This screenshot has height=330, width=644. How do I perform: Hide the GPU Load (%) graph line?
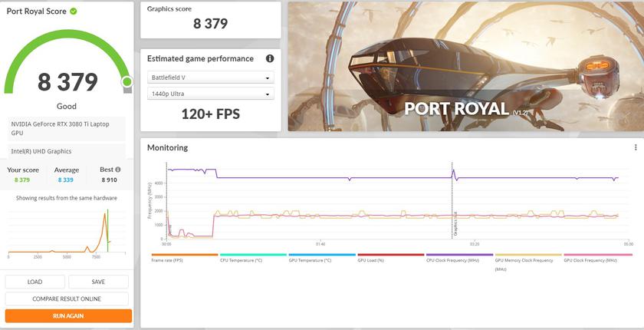tap(389, 260)
